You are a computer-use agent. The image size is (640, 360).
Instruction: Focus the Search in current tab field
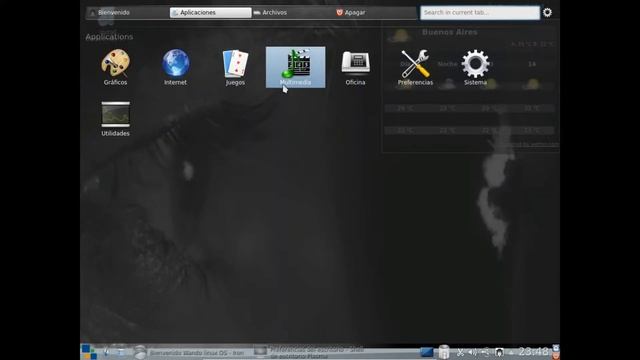pos(480,13)
